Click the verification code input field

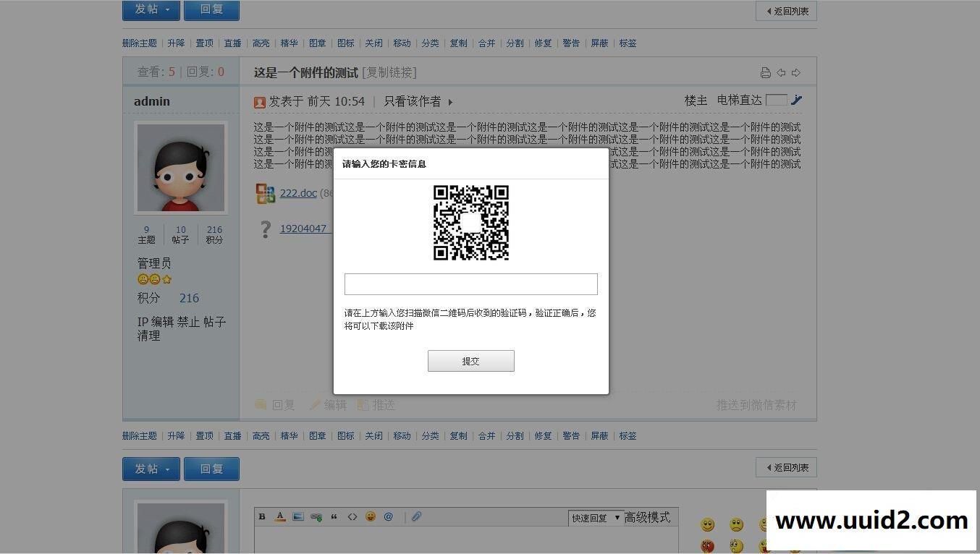pos(470,284)
